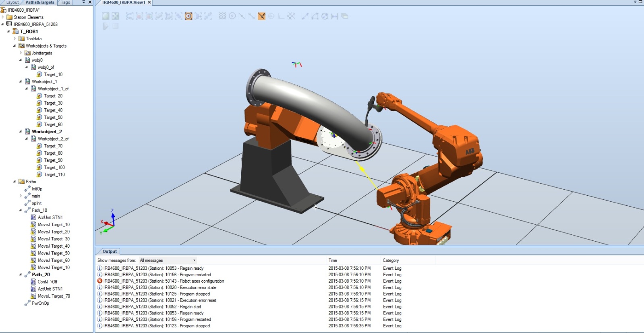Select the Curve selection level icon
This screenshot has height=333, width=644.
130,16
